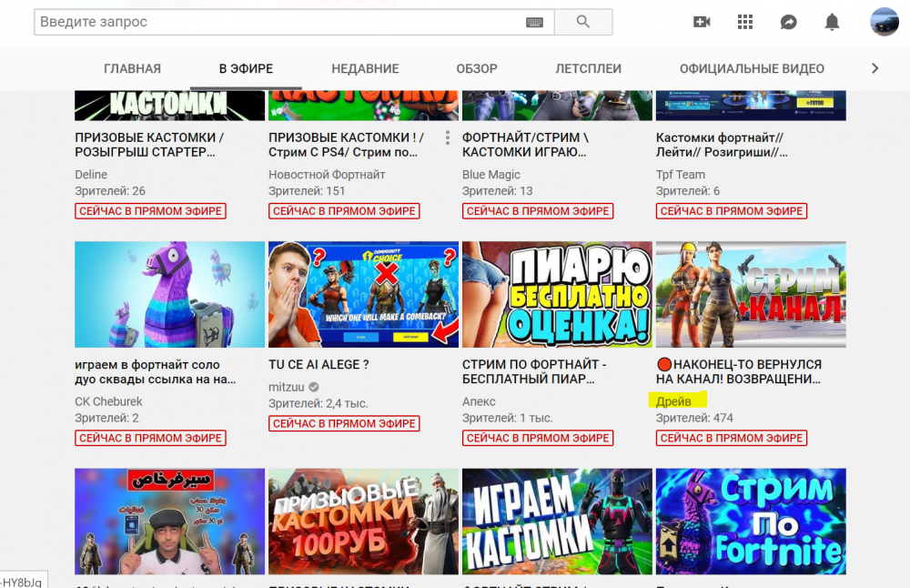Open the notifications bell

point(832,22)
